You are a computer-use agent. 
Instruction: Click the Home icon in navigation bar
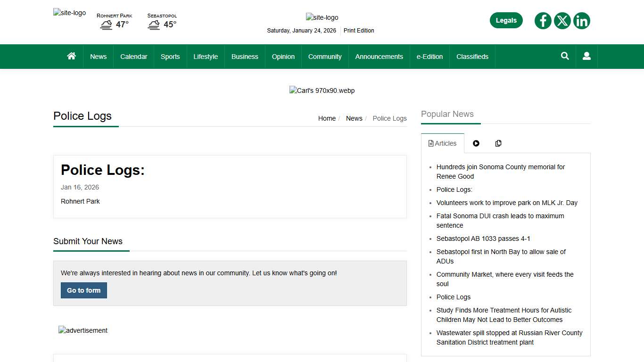[x=72, y=56]
